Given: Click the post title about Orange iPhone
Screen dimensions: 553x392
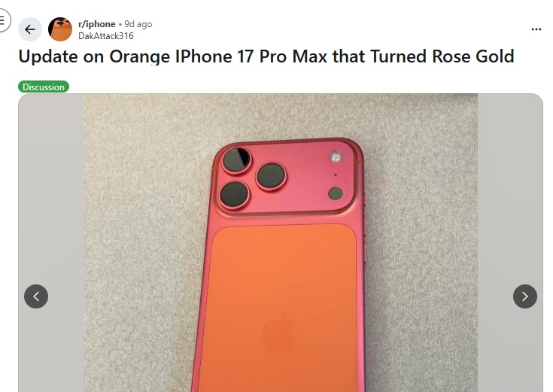Looking at the screenshot, I should click(266, 56).
